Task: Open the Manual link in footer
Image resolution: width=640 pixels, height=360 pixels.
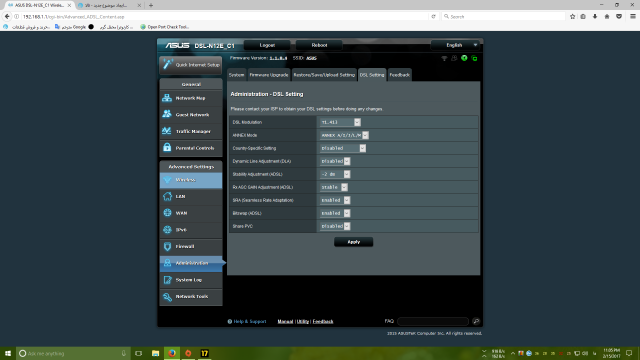Action: (285, 322)
